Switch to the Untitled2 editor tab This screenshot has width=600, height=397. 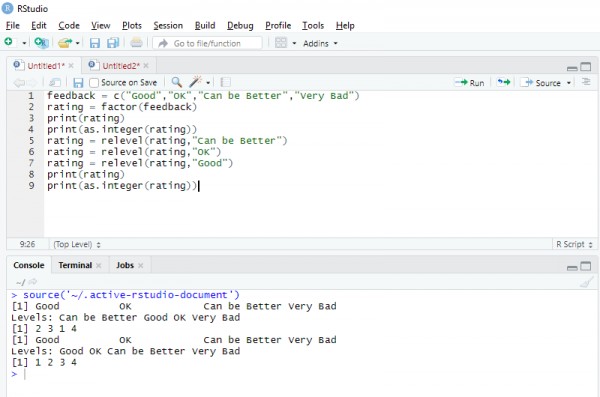coord(121,66)
